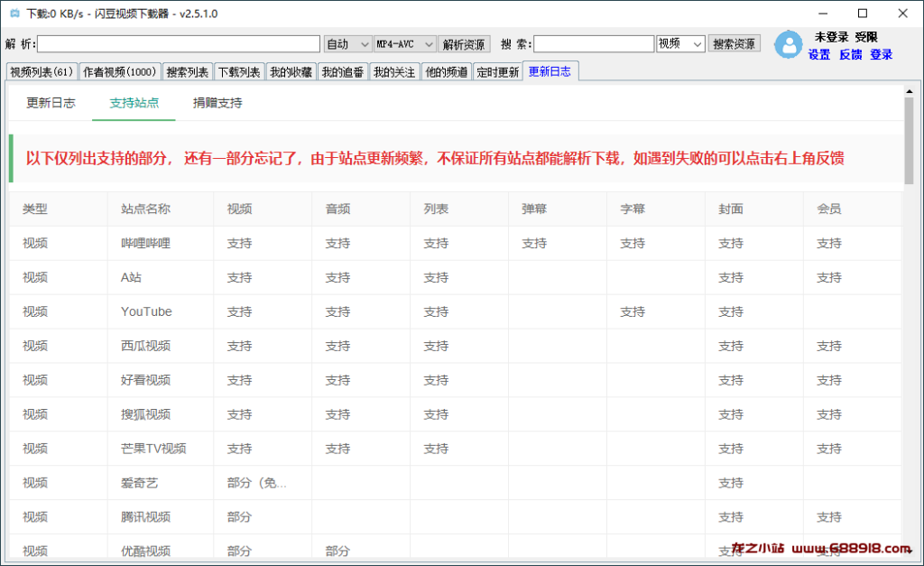
Task: Open the 设置 link
Action: (819, 55)
